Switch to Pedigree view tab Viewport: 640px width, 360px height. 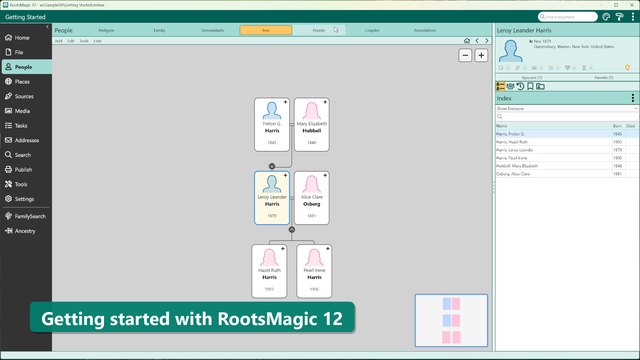tap(107, 30)
